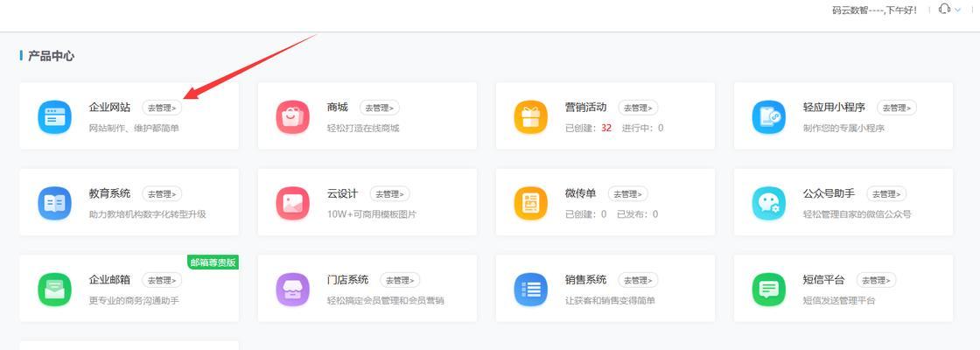Click the 产品中心 section heading

52,56
